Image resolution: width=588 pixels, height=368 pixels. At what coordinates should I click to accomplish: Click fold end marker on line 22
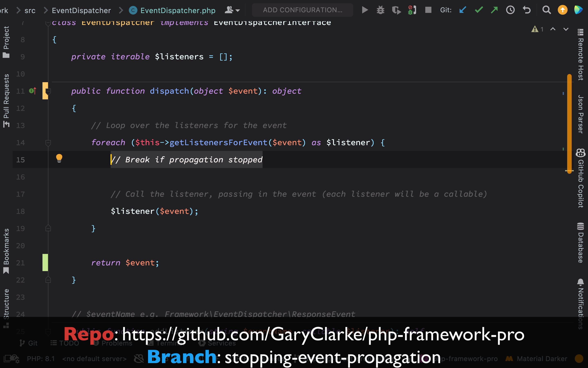[48, 280]
